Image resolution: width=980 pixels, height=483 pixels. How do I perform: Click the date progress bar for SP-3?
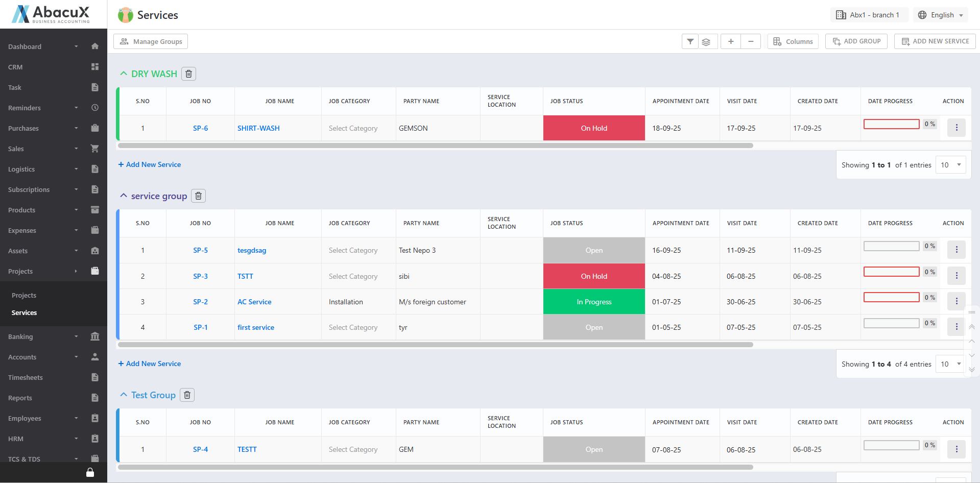(891, 272)
